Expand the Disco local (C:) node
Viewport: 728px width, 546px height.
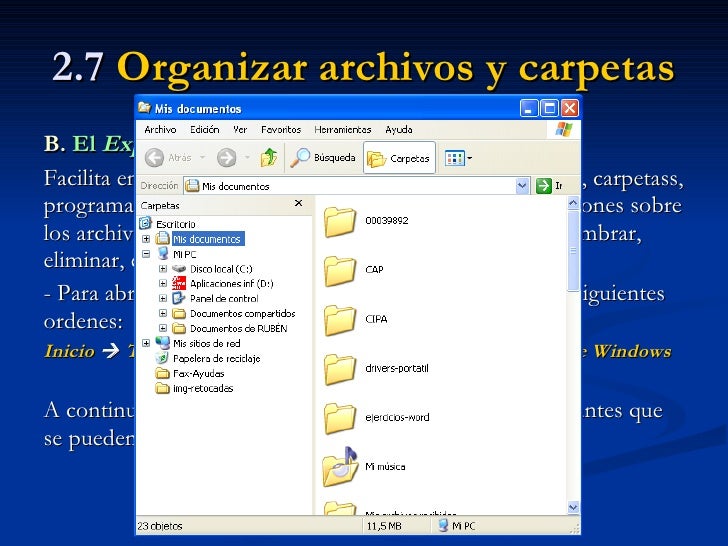coord(163,269)
